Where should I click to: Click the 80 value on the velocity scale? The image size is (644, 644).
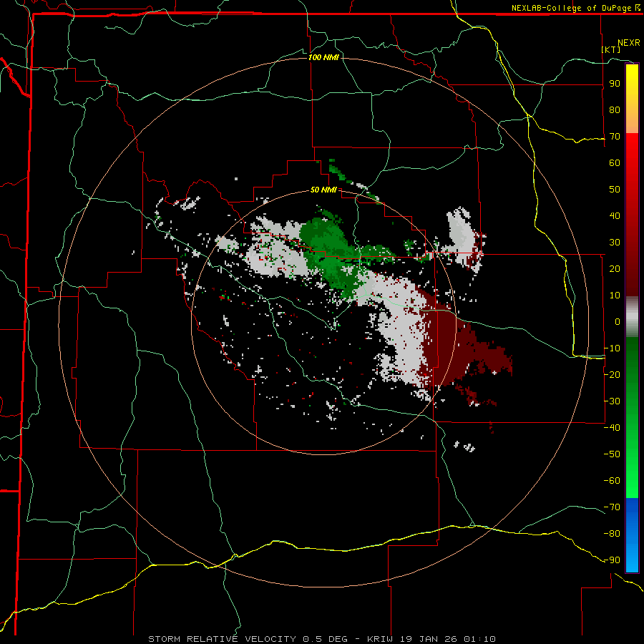pyautogui.click(x=615, y=110)
